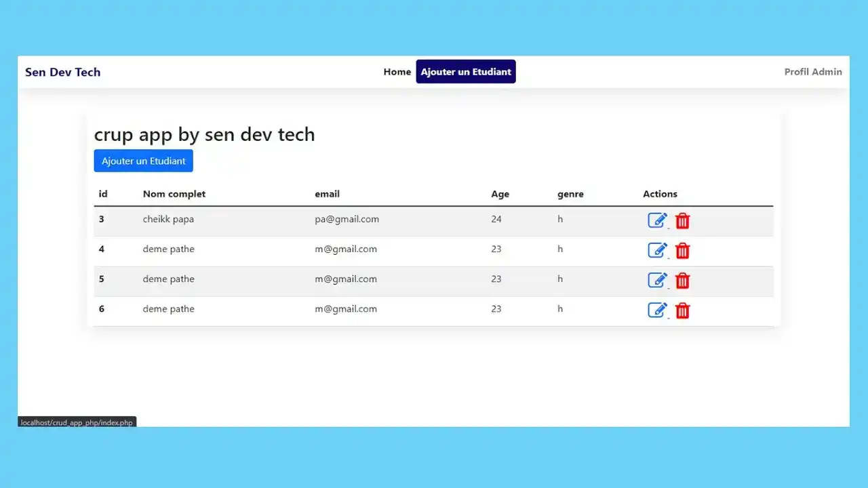Click the cheikk papa name cell
This screenshot has width=868, height=488.
point(168,219)
